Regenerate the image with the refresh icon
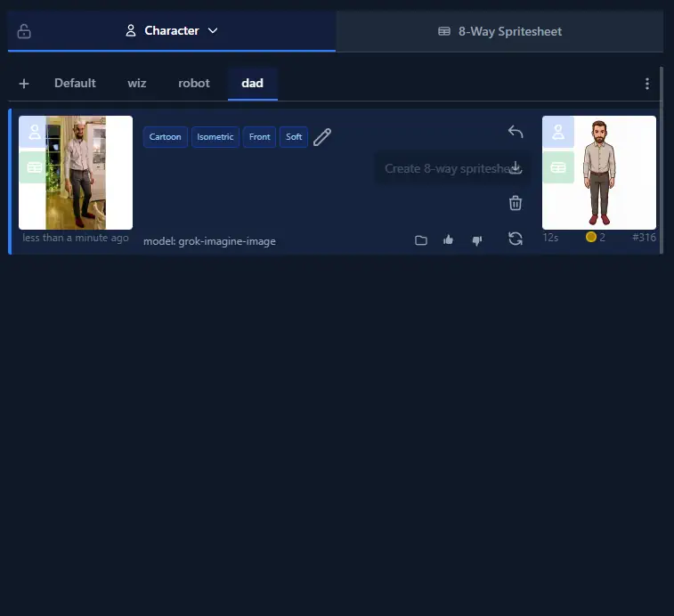The height and width of the screenshot is (616, 674). [x=515, y=239]
